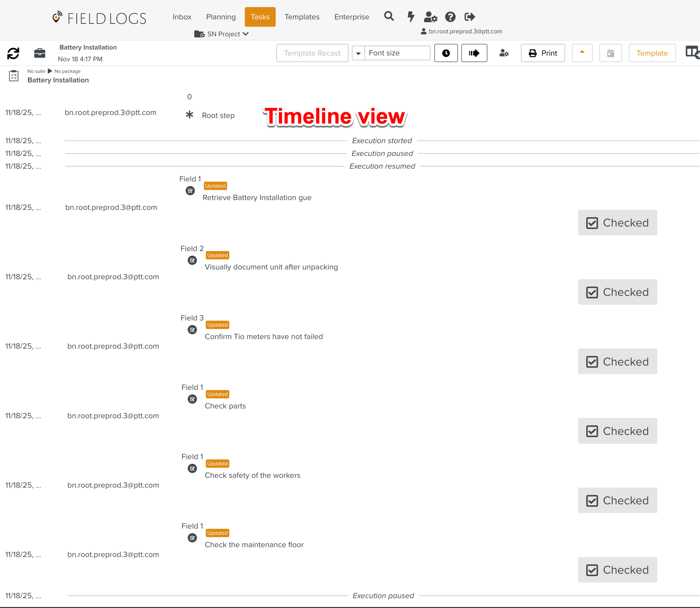
Task: Open the user management settings icon
Action: (430, 16)
